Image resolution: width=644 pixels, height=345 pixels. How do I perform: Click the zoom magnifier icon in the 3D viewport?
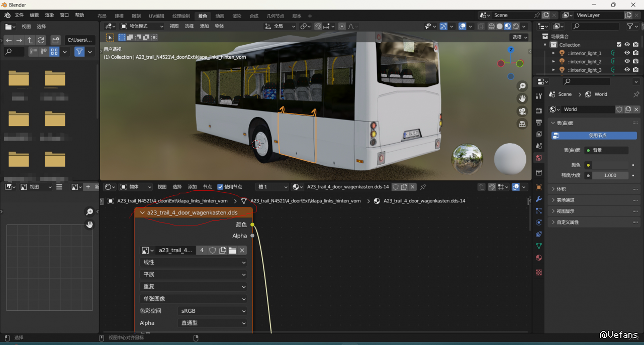[x=522, y=86]
